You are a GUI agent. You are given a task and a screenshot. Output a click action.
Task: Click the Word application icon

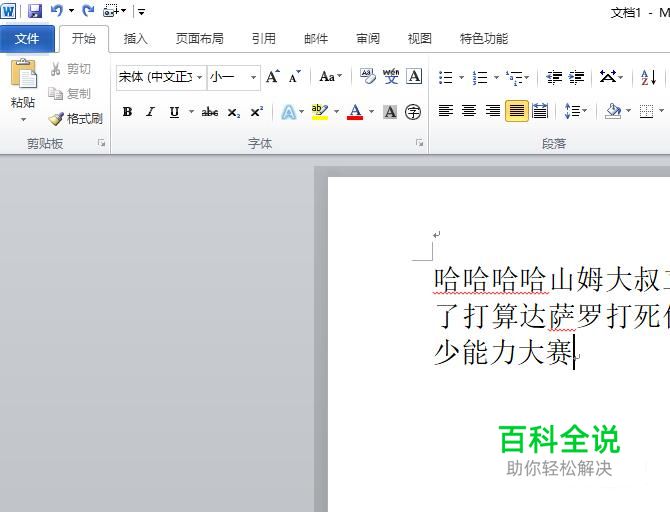tap(8, 11)
